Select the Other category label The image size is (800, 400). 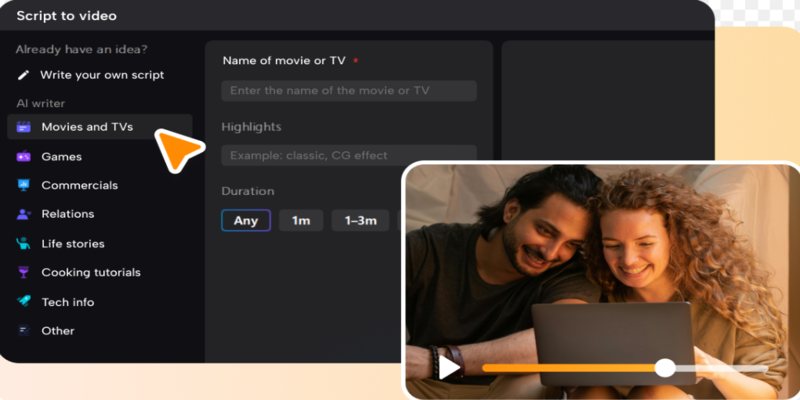pyautogui.click(x=58, y=331)
